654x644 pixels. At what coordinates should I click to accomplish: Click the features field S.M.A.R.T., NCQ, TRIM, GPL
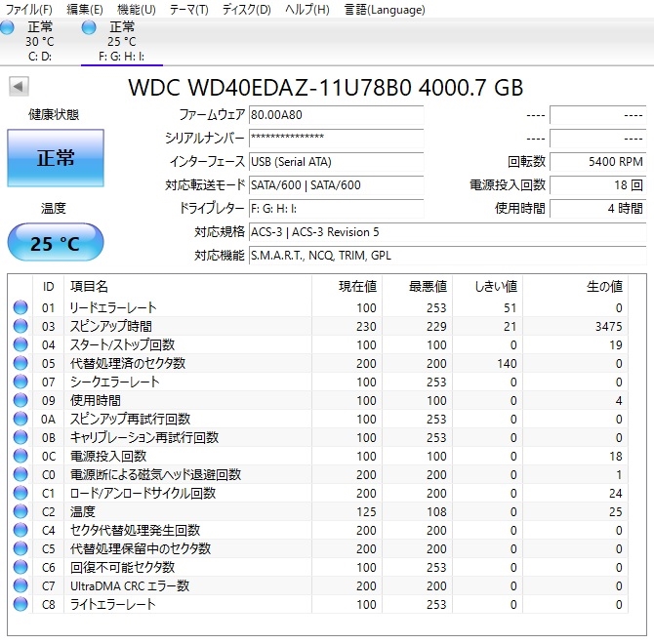pyautogui.click(x=447, y=256)
